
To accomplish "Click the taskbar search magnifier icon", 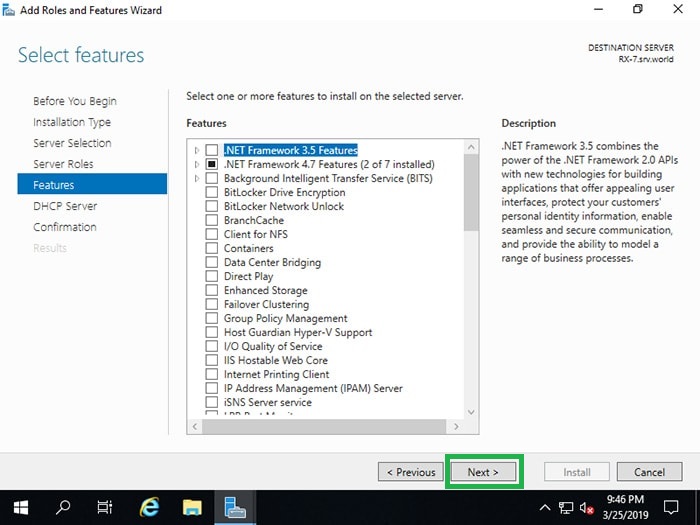I will 62,507.
